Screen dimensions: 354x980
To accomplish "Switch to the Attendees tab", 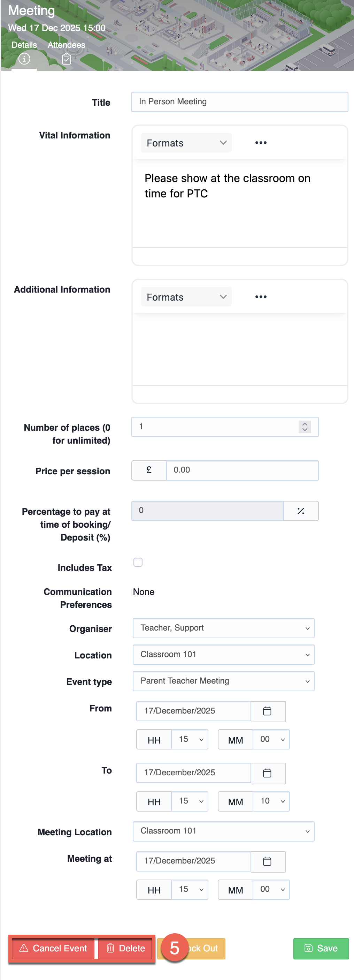I will pyautogui.click(x=67, y=45).
